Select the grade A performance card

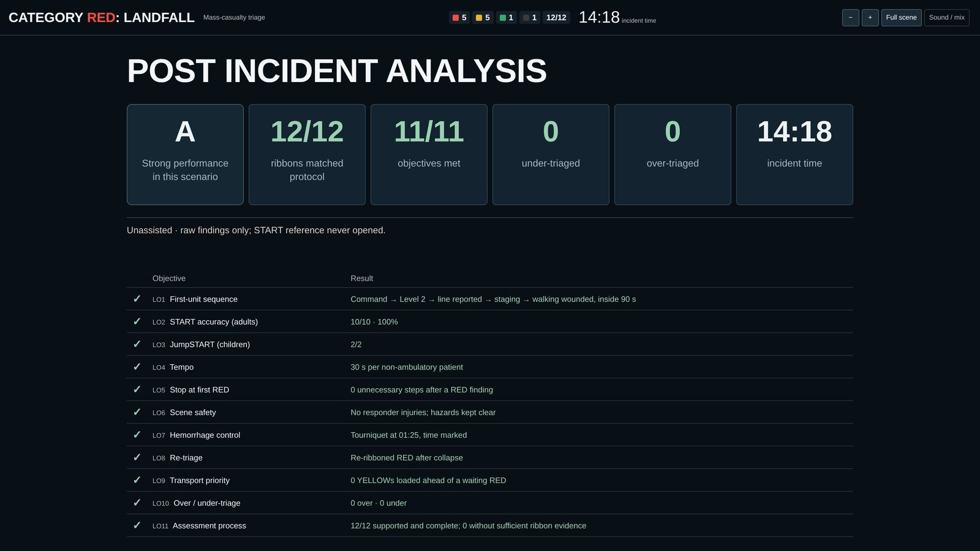click(185, 154)
